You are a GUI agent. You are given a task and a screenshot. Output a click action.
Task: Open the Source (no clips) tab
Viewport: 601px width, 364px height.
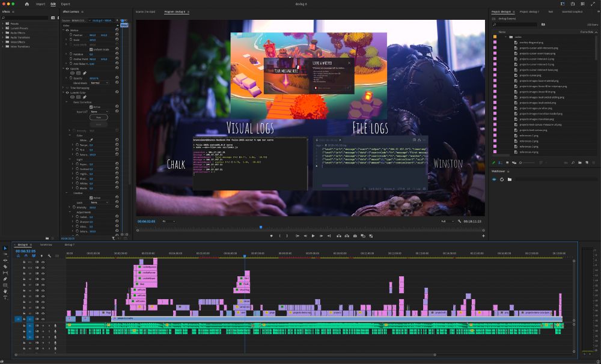[x=145, y=12]
